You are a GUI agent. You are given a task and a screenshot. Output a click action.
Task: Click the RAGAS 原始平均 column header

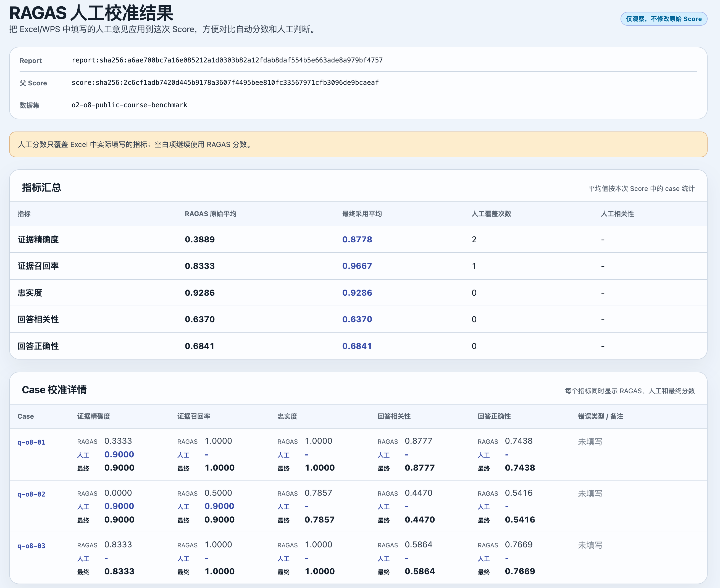[210, 214]
